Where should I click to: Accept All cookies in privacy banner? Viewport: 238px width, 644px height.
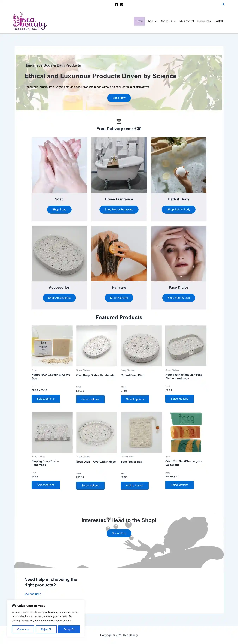pyautogui.click(x=69, y=629)
